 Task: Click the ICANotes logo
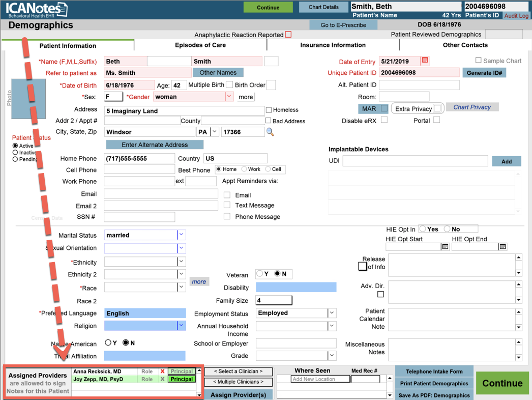click(36, 9)
